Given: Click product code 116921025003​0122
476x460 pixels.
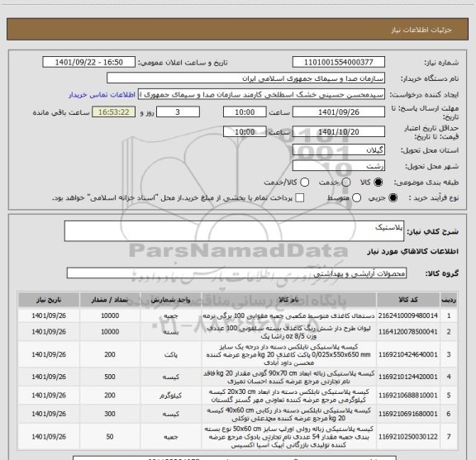Looking at the screenshot, I should pyautogui.click(x=408, y=437).
